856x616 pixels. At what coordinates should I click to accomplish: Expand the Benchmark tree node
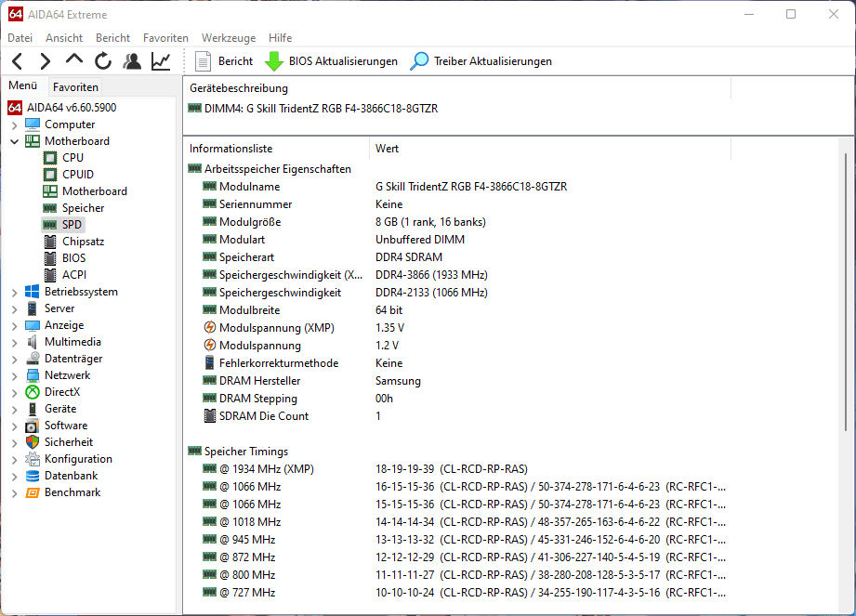click(14, 493)
